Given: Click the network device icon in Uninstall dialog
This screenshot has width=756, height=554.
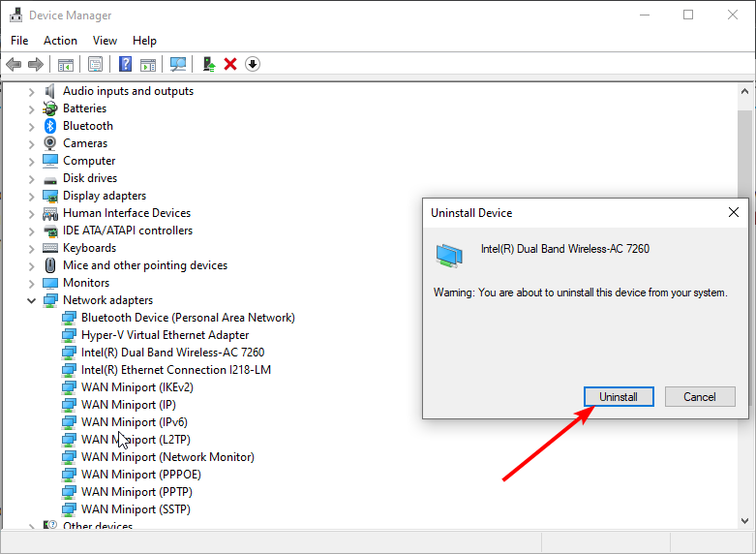Looking at the screenshot, I should tap(449, 256).
